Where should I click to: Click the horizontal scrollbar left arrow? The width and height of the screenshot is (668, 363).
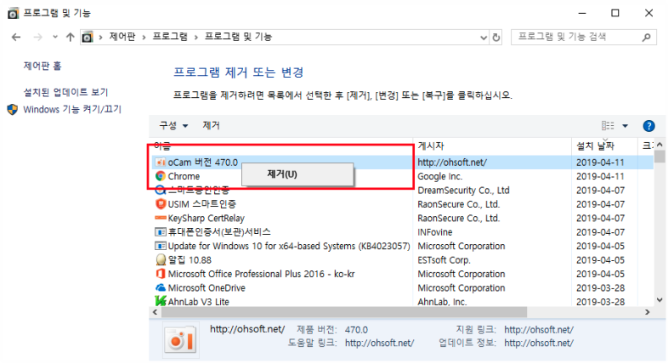click(155, 312)
